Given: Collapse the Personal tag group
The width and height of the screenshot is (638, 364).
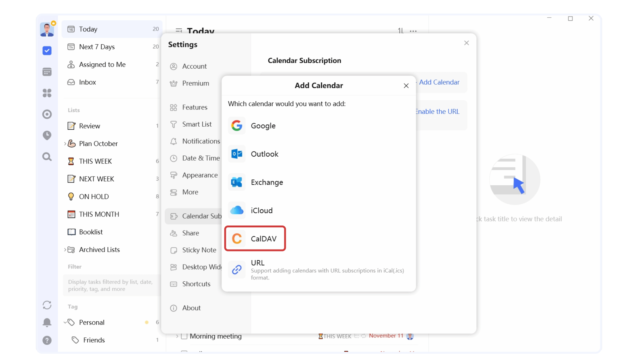Looking at the screenshot, I should coord(65,323).
